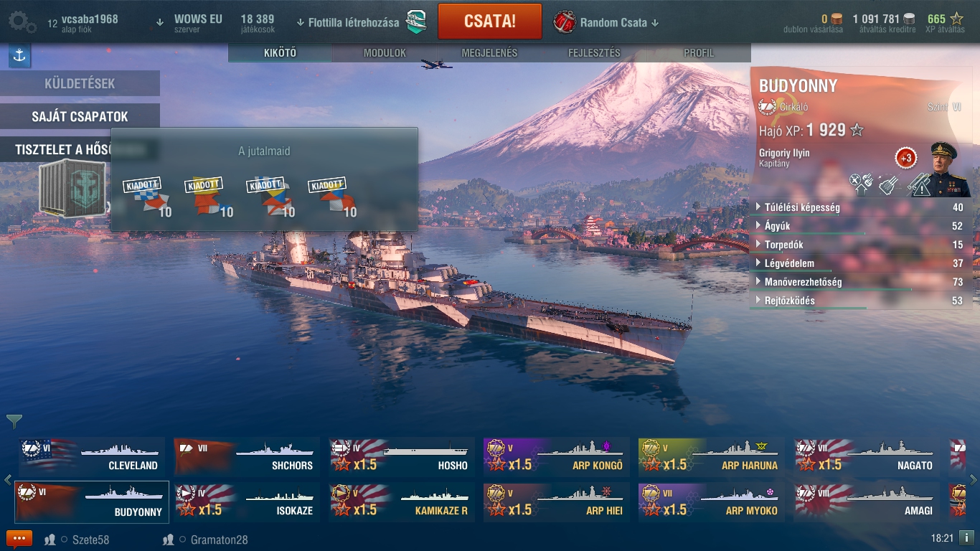The height and width of the screenshot is (551, 980).
Task: Click the commander portrait of Grigoriy Ilyin
Action: point(949,169)
